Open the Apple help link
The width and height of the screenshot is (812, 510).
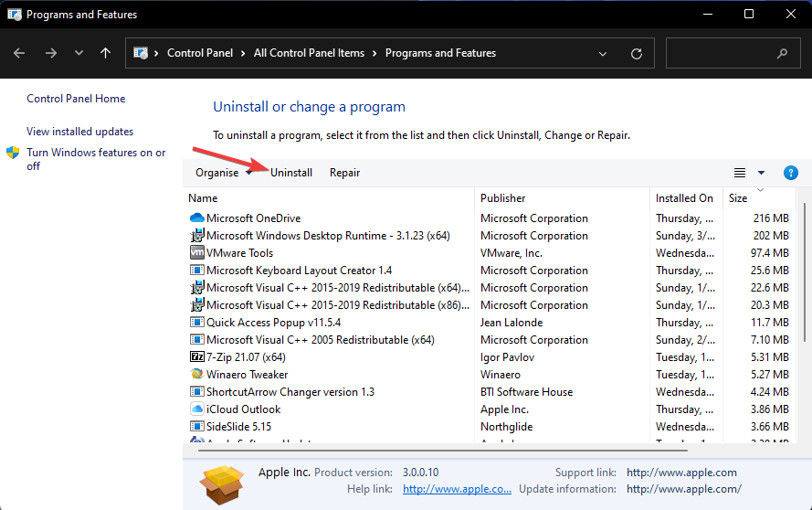click(x=457, y=489)
